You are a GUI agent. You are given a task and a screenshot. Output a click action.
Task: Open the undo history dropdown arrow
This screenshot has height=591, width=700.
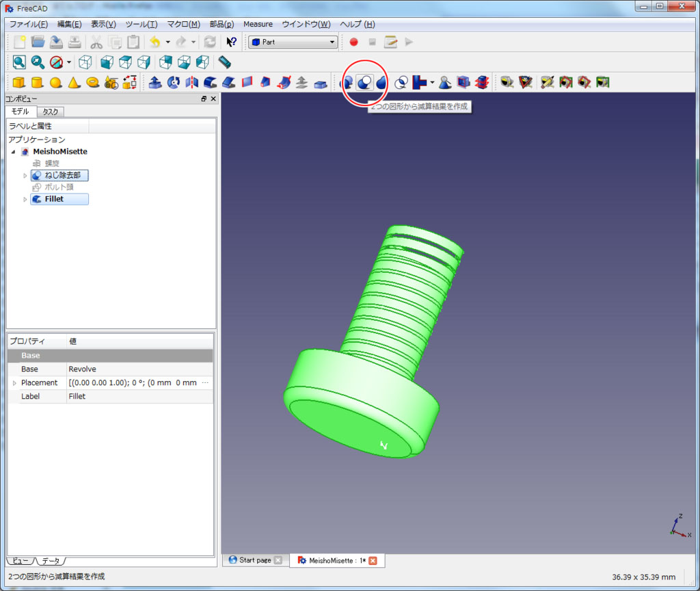168,42
